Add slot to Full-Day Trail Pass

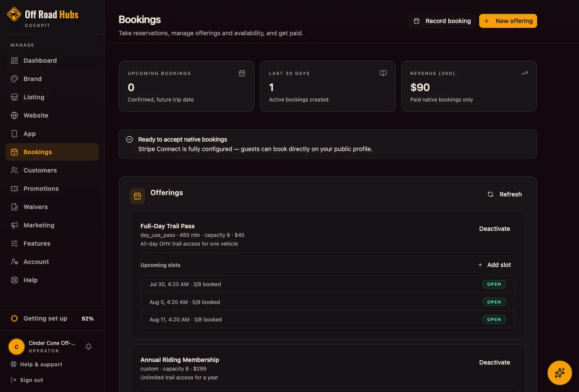point(494,265)
